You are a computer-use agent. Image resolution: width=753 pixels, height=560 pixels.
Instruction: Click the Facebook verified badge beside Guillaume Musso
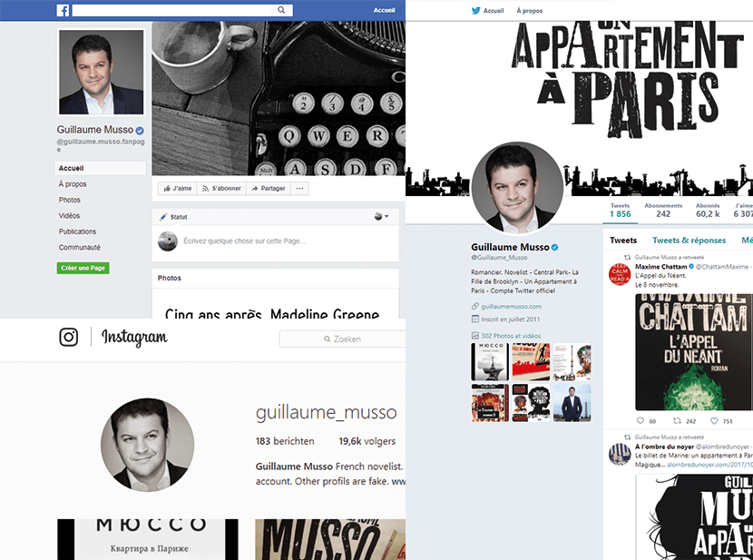140,130
